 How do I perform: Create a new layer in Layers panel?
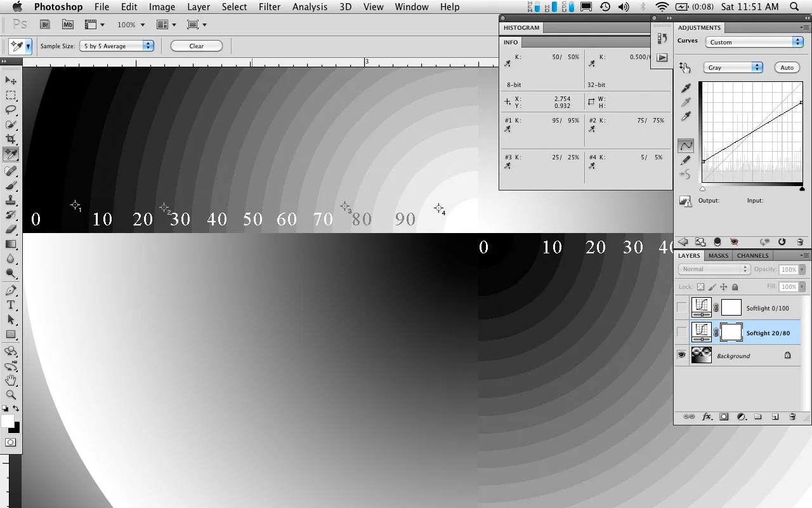[775, 417]
